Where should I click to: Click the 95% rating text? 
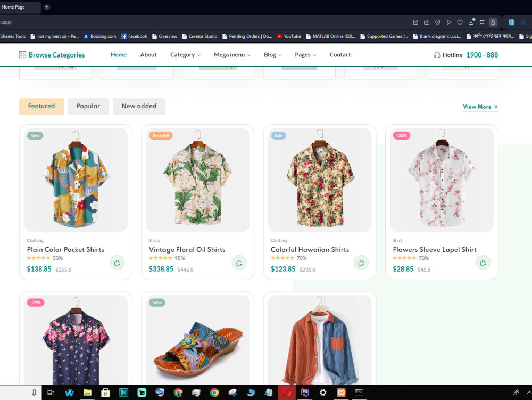pos(180,258)
